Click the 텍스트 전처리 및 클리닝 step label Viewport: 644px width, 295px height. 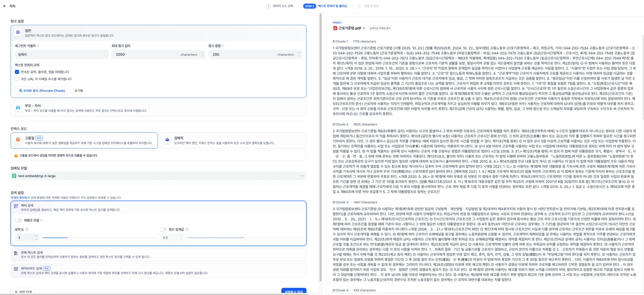click(332, 6)
